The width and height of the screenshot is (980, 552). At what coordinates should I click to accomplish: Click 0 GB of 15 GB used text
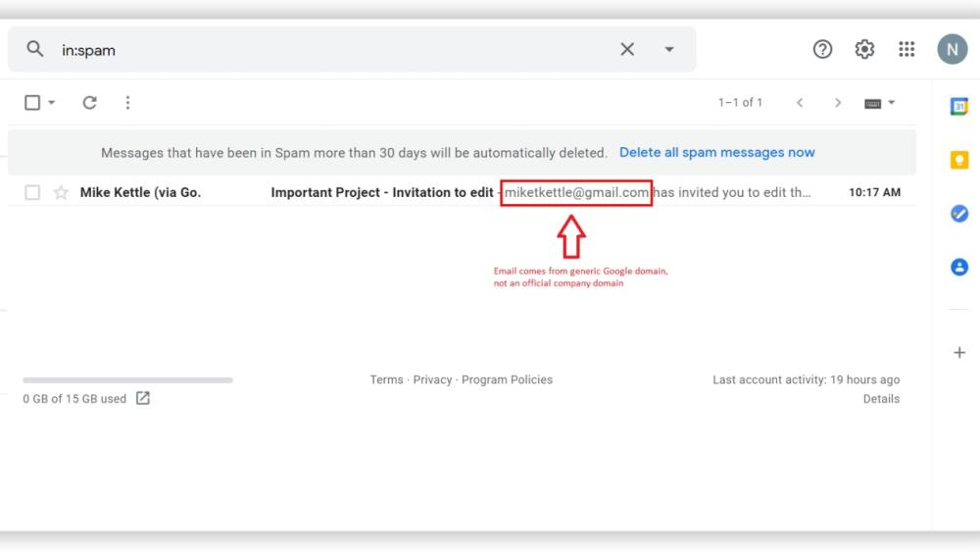tap(74, 399)
